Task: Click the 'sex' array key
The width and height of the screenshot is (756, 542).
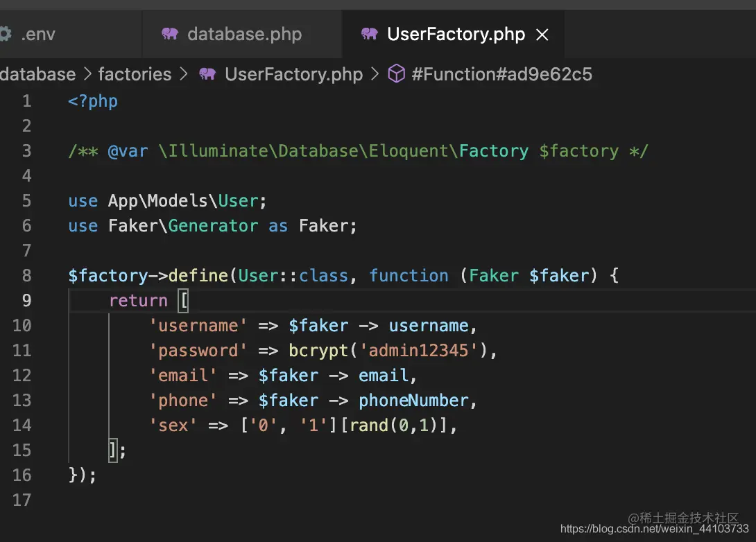Action: tap(173, 426)
